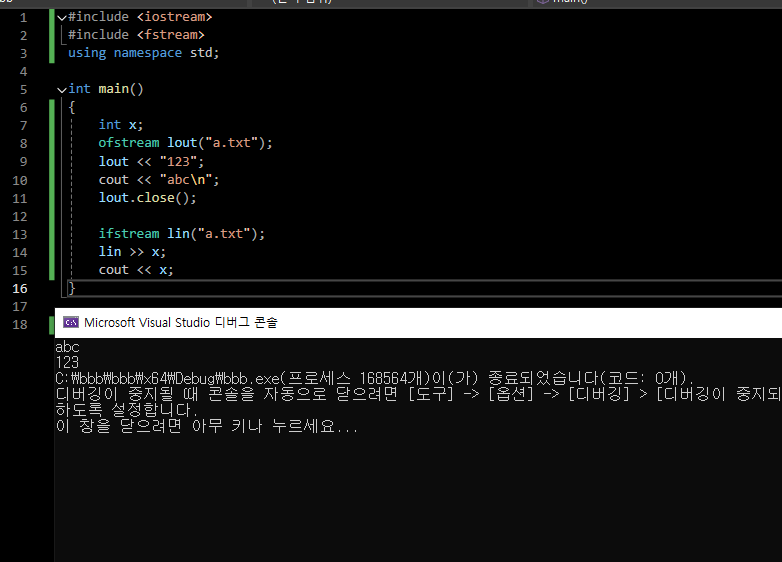Click the "123" output in console

point(67,363)
